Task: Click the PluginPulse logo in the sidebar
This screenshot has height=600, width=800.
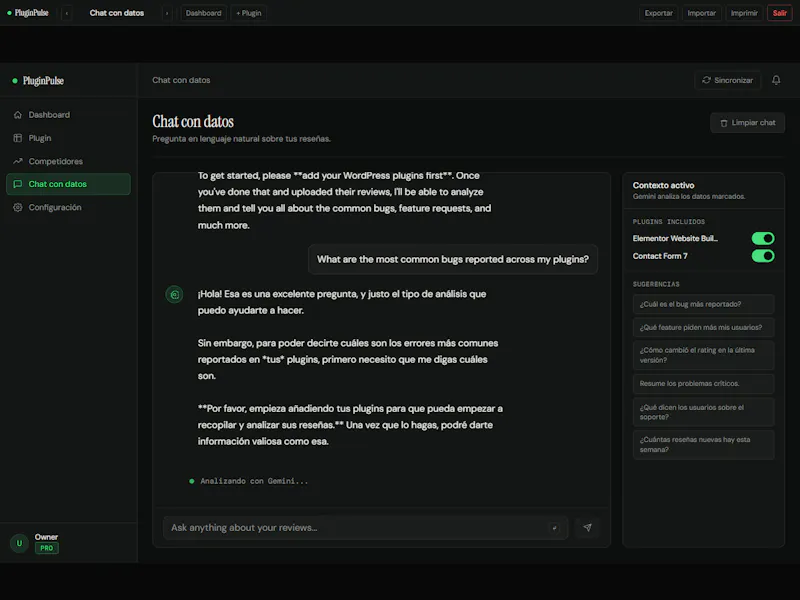Action: (x=39, y=81)
